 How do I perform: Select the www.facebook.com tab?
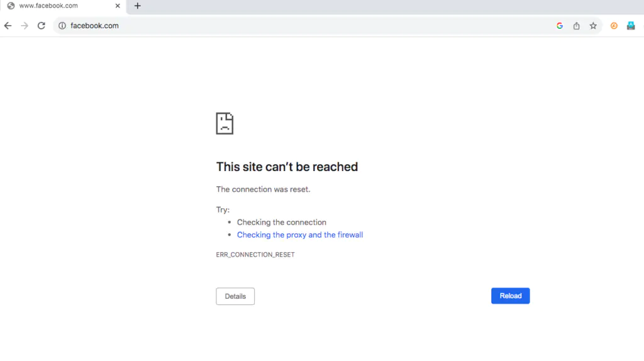coord(64,6)
